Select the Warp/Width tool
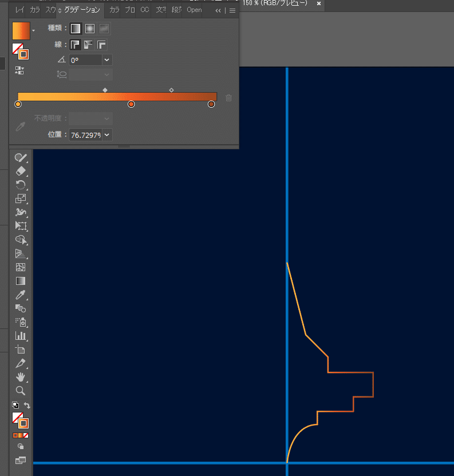The width and height of the screenshot is (454, 476). click(21, 212)
